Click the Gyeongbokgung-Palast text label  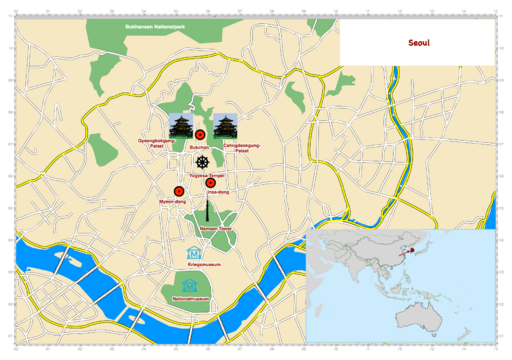(x=156, y=143)
